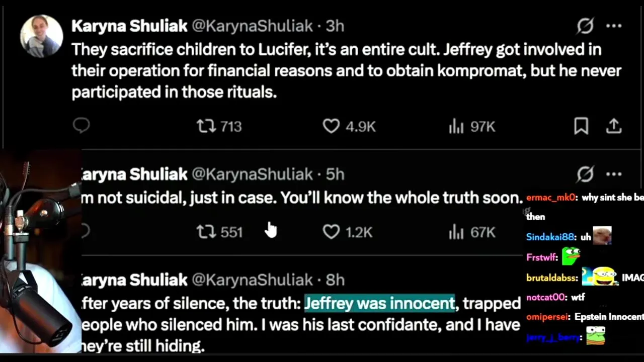The image size is (644, 362).
Task: Like the tweet with 1.2K likes
Action: click(x=331, y=232)
